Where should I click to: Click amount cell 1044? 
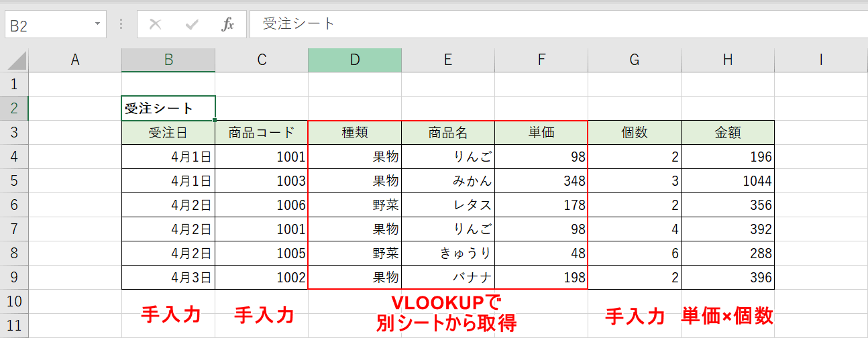728,181
